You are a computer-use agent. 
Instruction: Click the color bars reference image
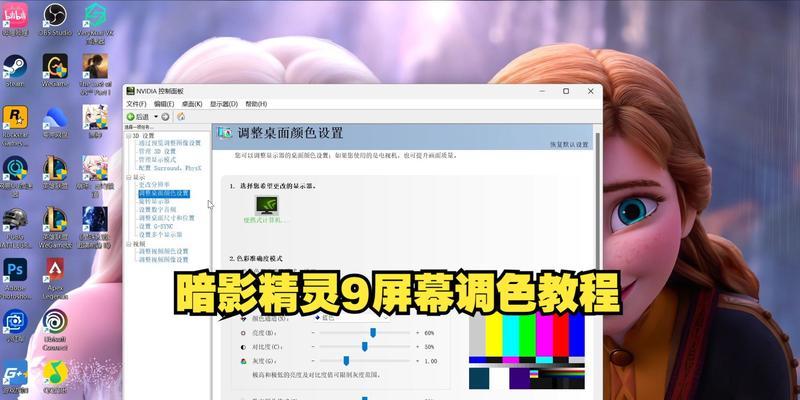(527, 351)
